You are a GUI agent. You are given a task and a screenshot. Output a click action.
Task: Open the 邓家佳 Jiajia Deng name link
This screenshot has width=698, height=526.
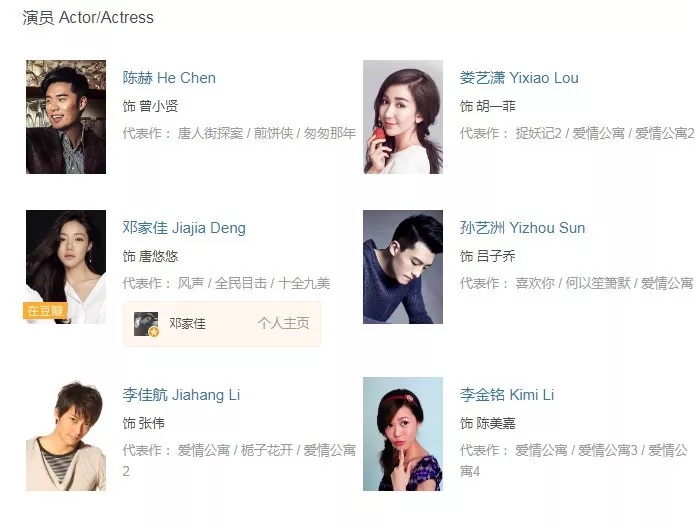pos(184,228)
